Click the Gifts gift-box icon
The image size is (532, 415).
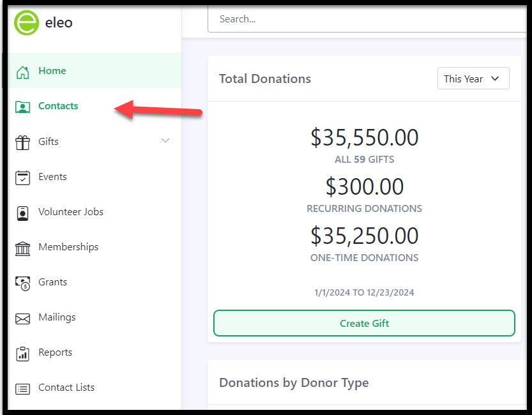click(23, 142)
